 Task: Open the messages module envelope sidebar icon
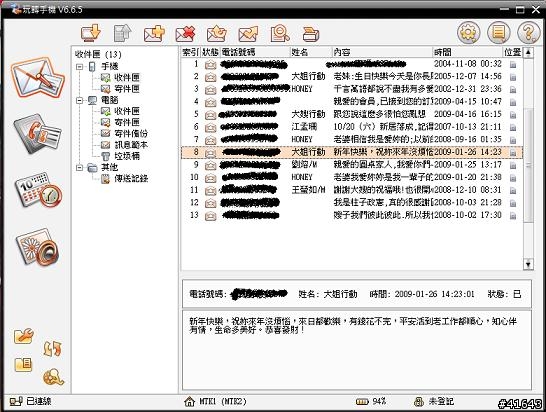click(x=38, y=78)
